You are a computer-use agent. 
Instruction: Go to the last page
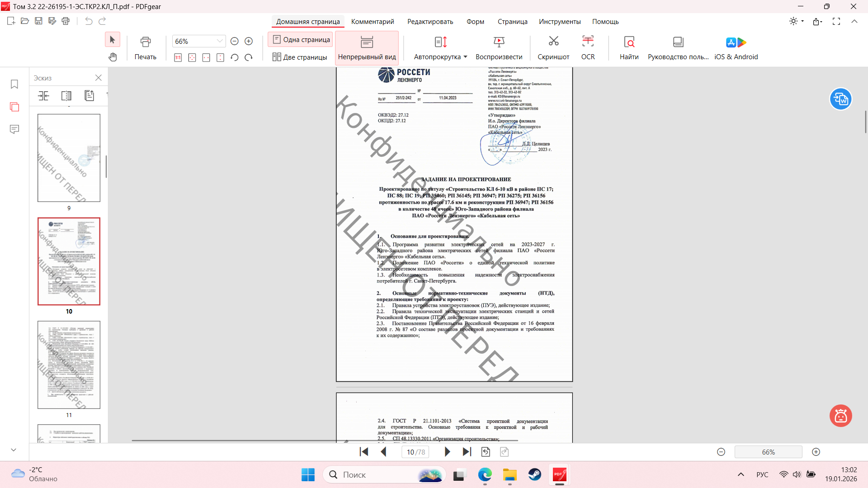467,452
